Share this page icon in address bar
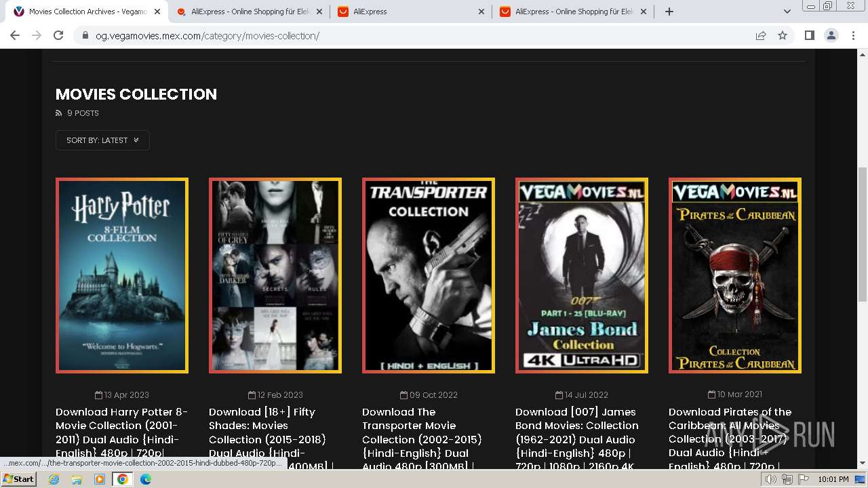The width and height of the screenshot is (868, 488). click(x=761, y=35)
